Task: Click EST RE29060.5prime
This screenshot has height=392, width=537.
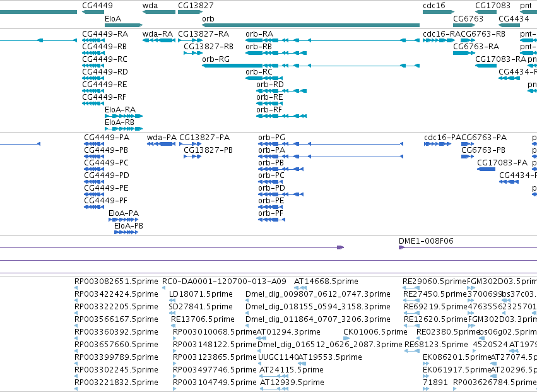Action: pyautogui.click(x=411, y=288)
